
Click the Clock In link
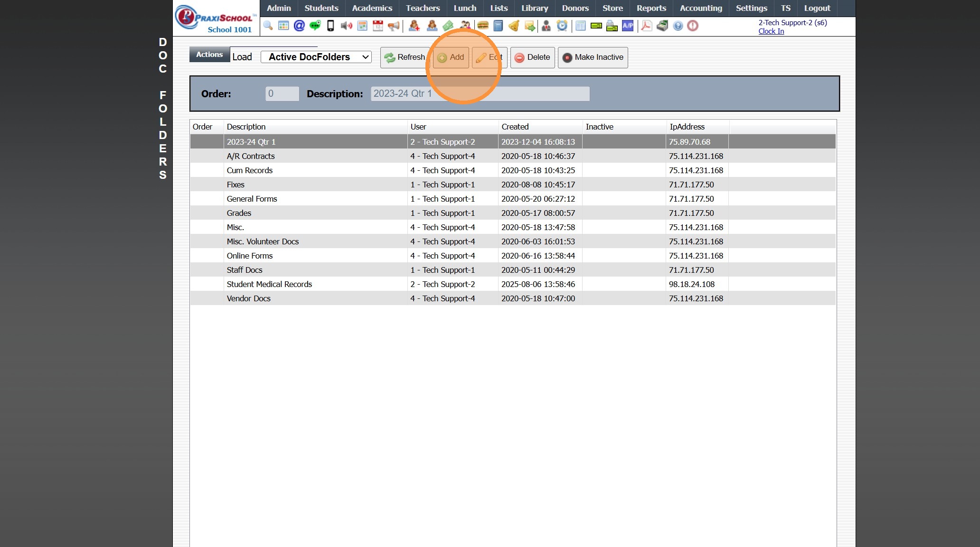(771, 31)
